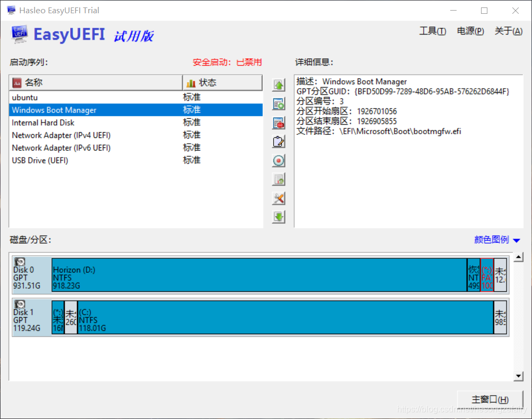The height and width of the screenshot is (419, 532).
Task: Edit the Windows Boot Manager entry
Action: pyautogui.click(x=278, y=141)
